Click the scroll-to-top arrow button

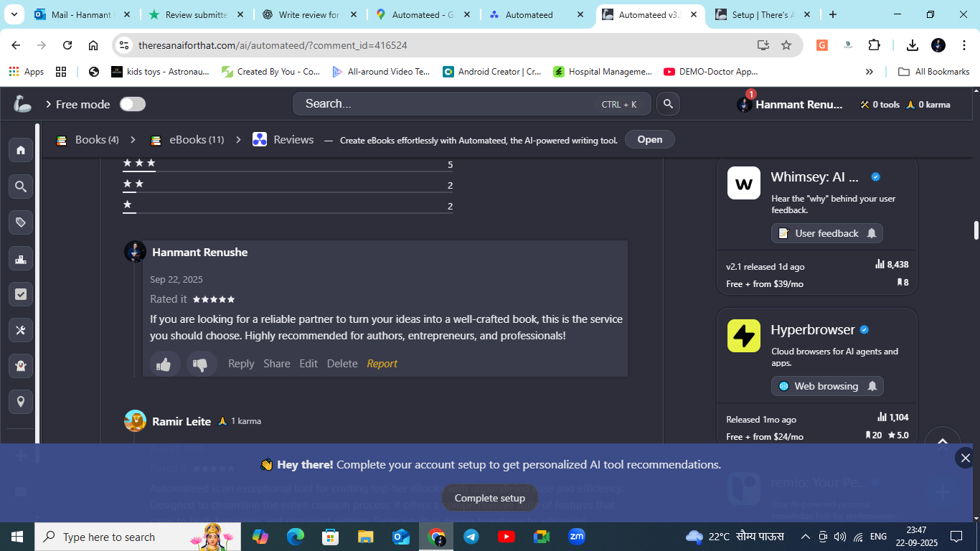(943, 443)
